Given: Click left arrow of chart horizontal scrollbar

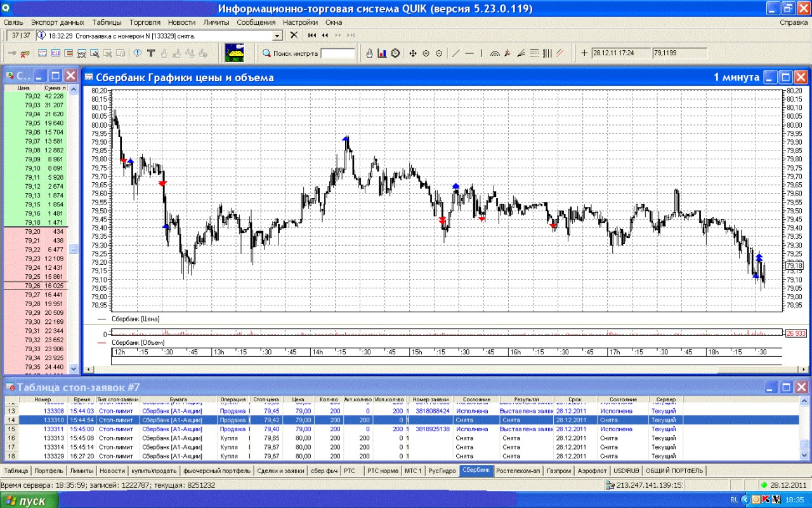Looking at the screenshot, I should (x=88, y=369).
